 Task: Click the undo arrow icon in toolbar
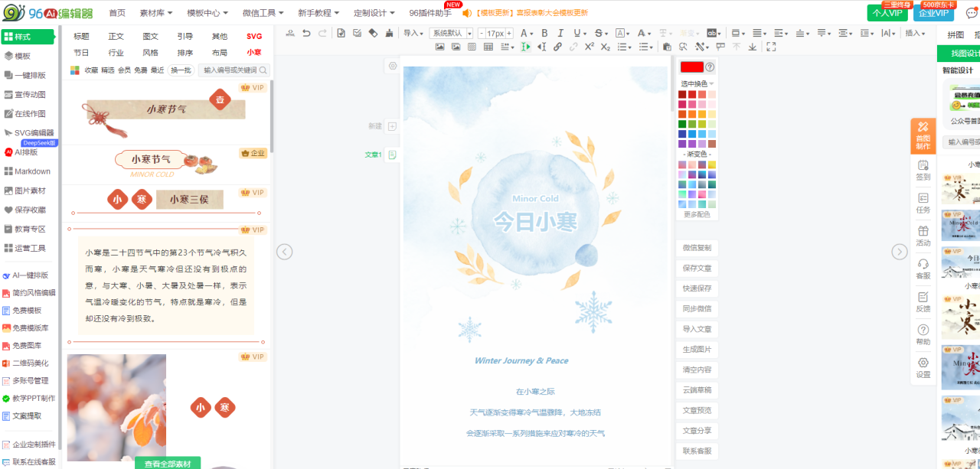306,33
